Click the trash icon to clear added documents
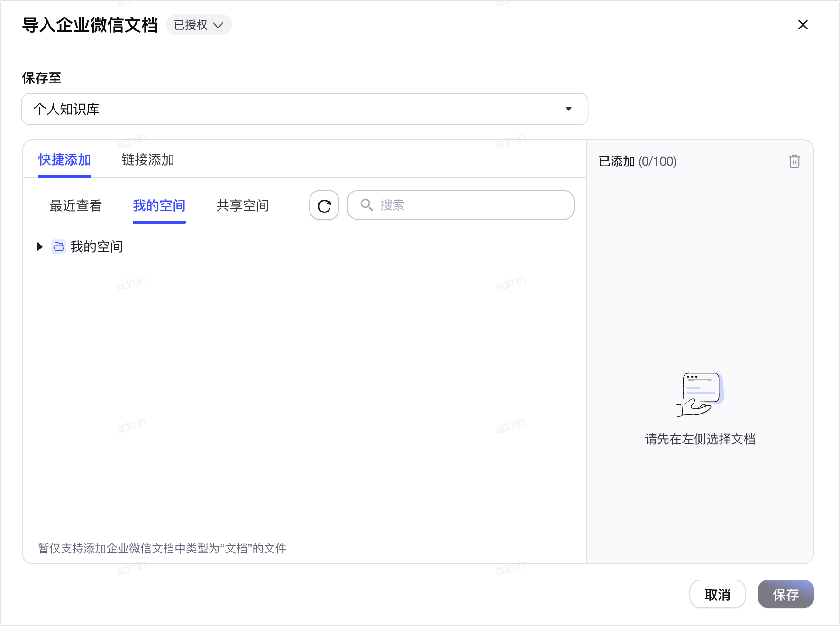The height and width of the screenshot is (626, 840). 794,162
